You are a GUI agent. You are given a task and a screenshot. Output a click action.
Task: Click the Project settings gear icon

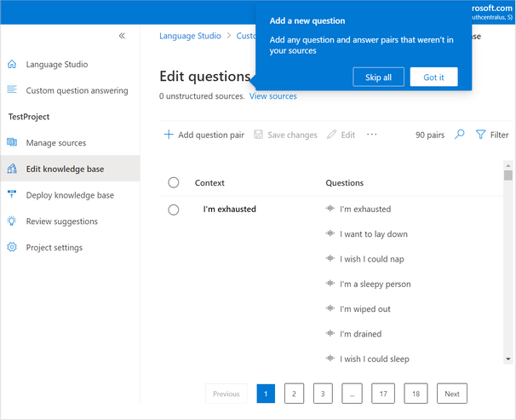click(x=12, y=247)
